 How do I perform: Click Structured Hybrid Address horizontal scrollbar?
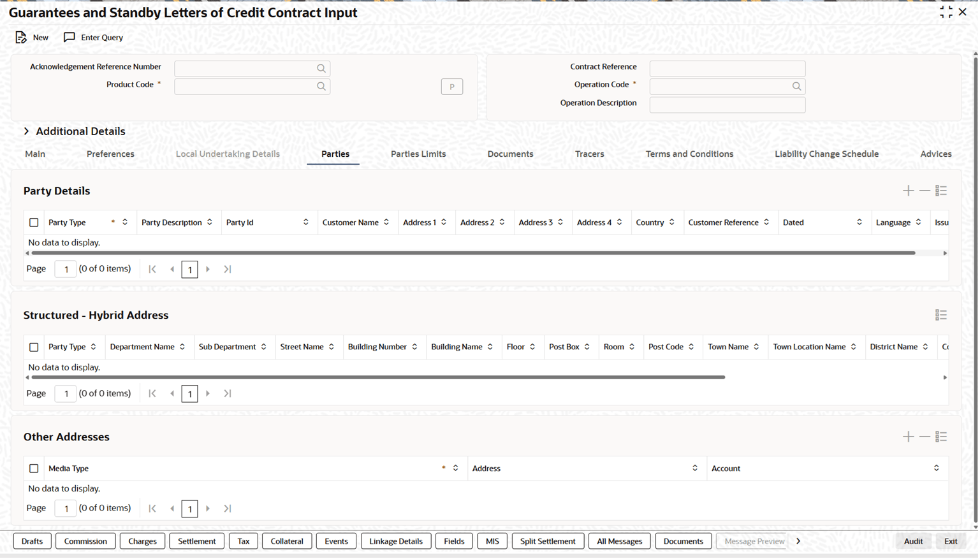(x=378, y=377)
